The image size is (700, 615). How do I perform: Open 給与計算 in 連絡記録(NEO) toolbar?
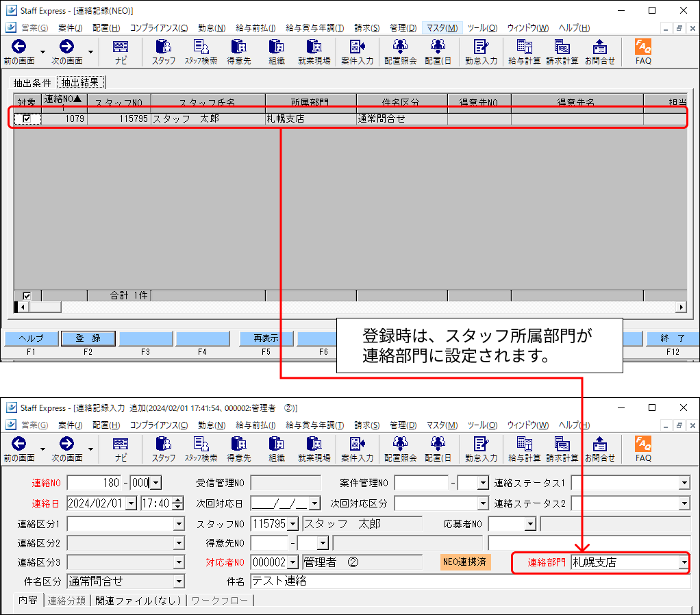click(x=524, y=52)
